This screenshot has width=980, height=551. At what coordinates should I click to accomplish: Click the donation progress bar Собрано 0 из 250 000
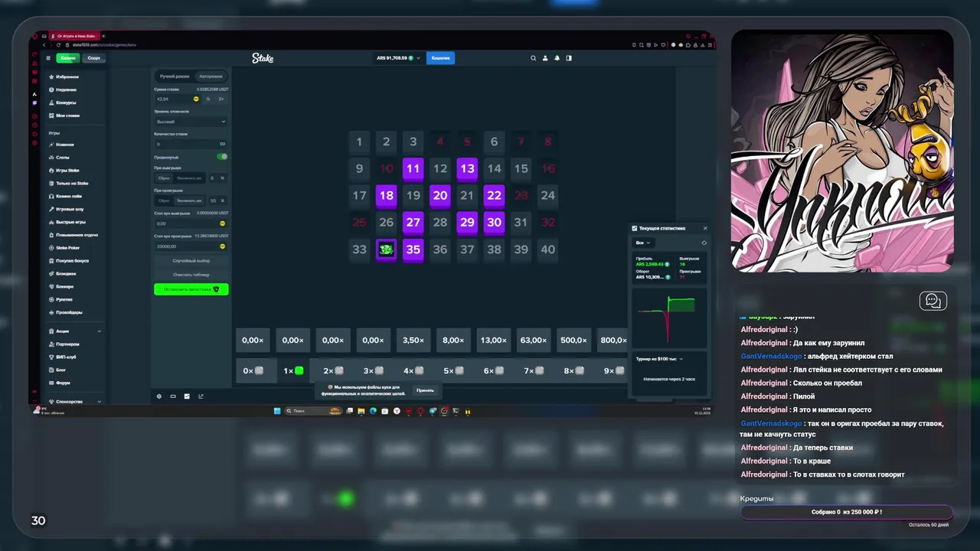coord(846,512)
